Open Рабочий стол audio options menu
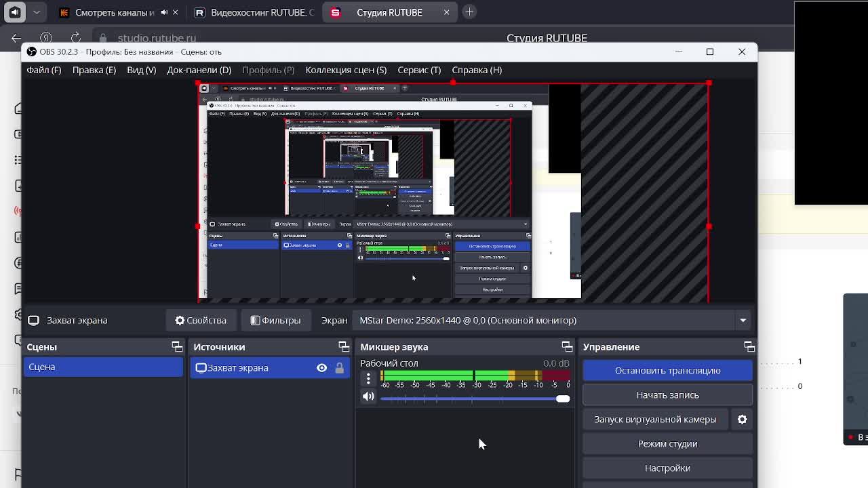868x488 pixels. 368,378
